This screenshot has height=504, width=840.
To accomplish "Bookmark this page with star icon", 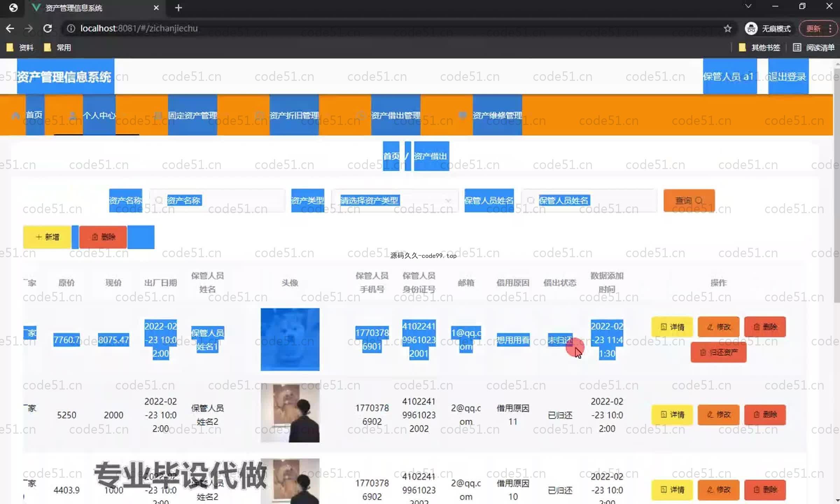I will (728, 28).
